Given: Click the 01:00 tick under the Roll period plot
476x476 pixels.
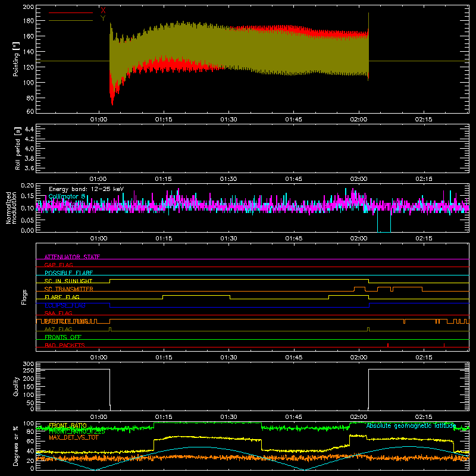Looking at the screenshot, I should coord(99,179).
